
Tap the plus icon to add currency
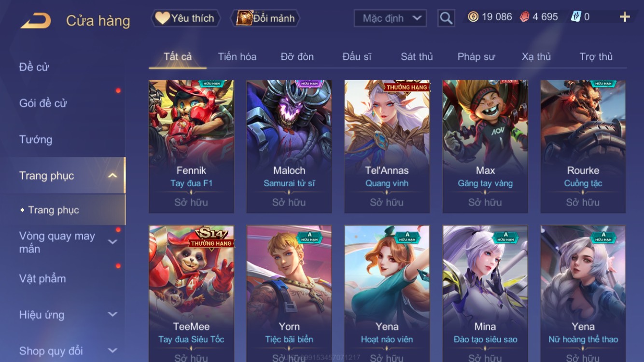(x=625, y=17)
